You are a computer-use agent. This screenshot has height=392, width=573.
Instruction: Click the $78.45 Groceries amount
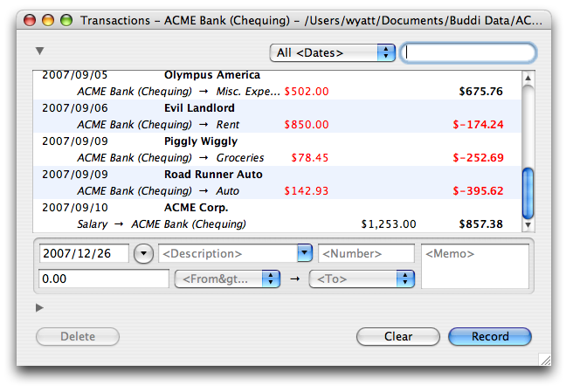[x=309, y=158]
